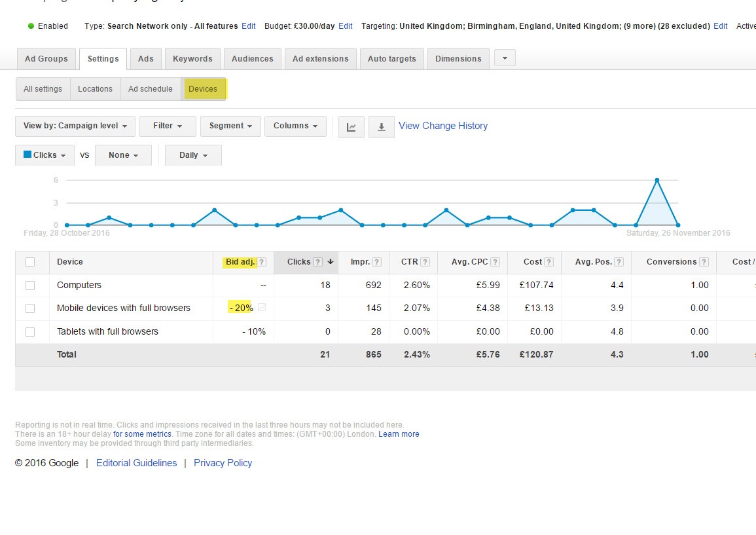Check the Tablets with full browsers row
This screenshot has height=535, width=756.
click(30, 332)
